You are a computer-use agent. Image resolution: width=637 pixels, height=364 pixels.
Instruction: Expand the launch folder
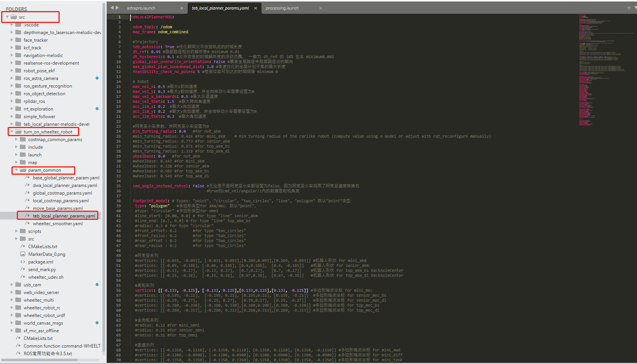click(x=16, y=155)
